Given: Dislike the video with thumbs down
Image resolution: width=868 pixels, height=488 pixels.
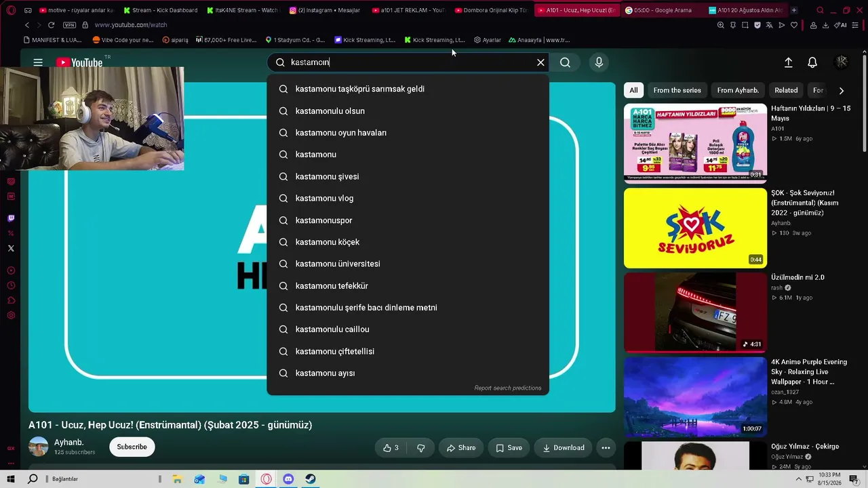Looking at the screenshot, I should (420, 447).
